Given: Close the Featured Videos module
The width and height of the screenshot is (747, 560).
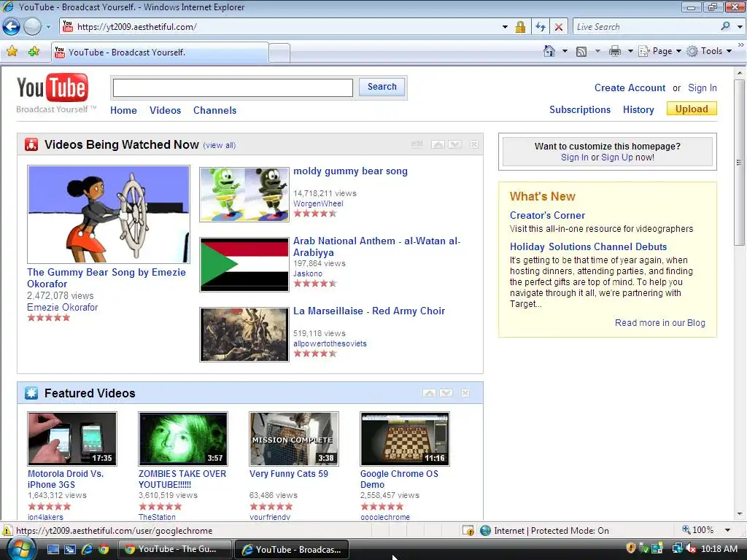Looking at the screenshot, I should (465, 393).
